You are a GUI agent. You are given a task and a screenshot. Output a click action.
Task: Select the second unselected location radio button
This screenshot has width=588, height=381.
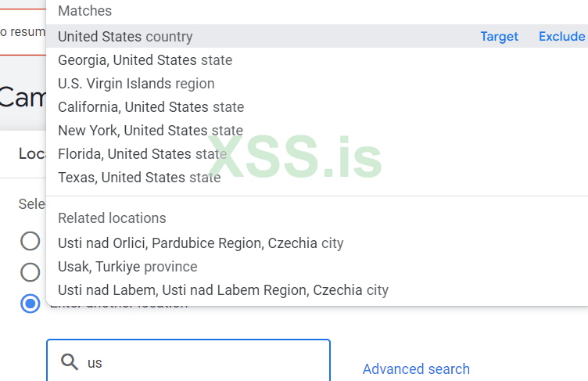30,272
